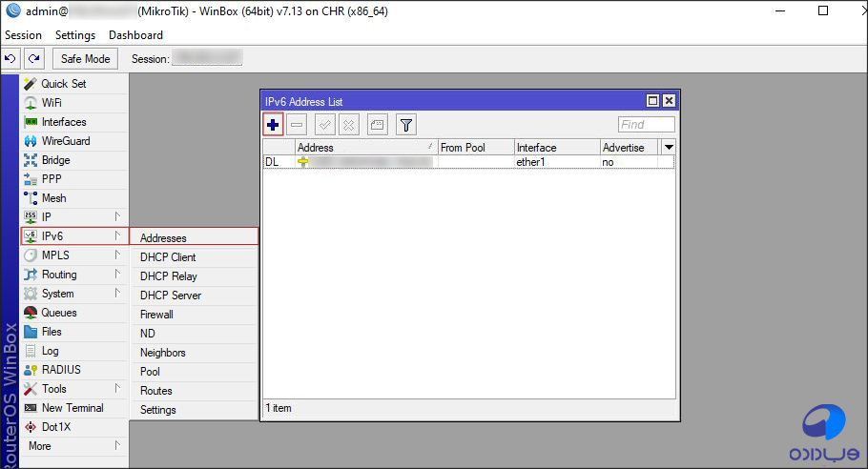Open WireGuard from the sidebar
Viewport: 868px width, 469px height.
click(x=65, y=141)
